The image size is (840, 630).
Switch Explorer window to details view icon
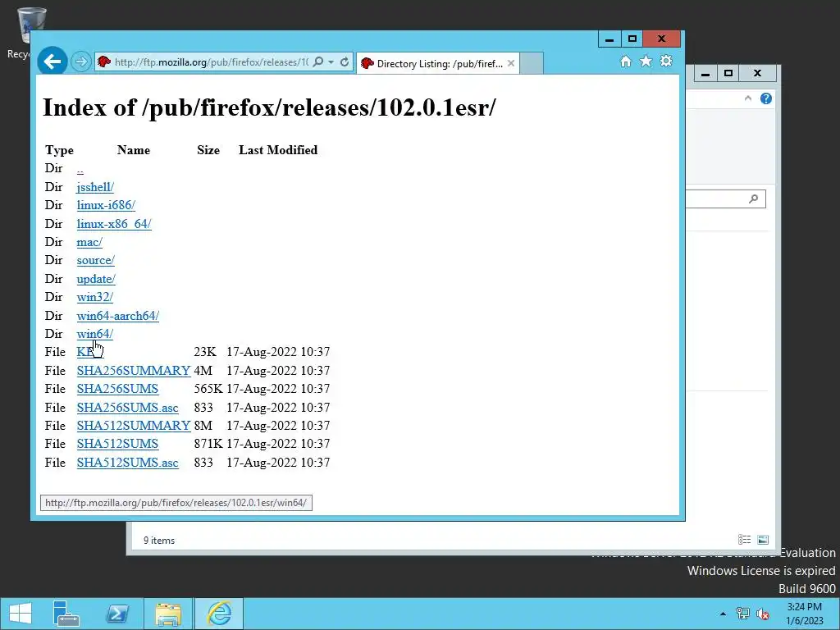click(744, 540)
